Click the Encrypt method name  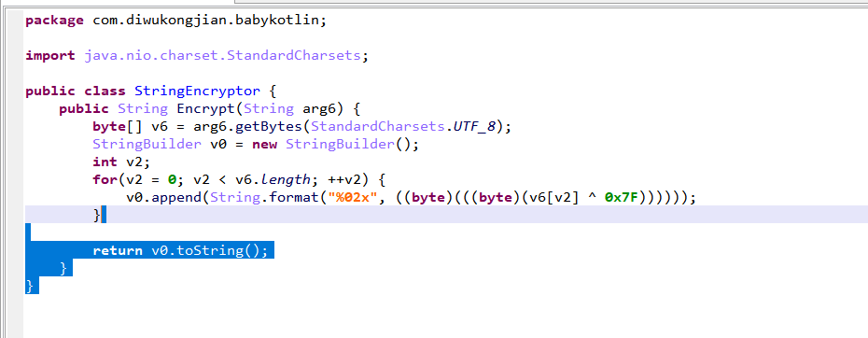206,108
